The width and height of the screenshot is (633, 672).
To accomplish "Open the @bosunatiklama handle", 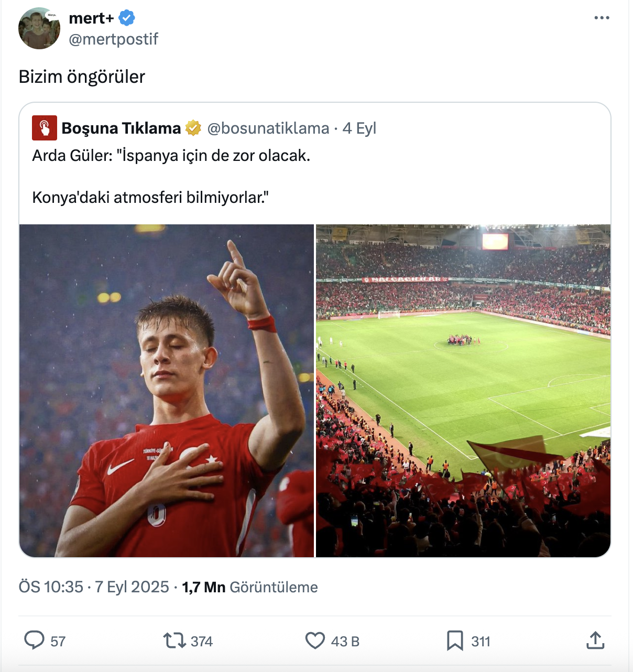I will coord(268,128).
